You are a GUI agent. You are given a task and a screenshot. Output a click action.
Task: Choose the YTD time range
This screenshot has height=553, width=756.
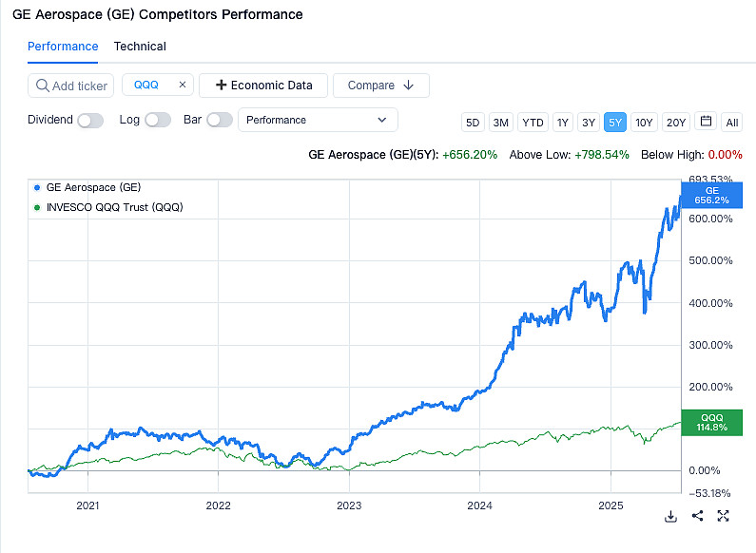coord(533,122)
